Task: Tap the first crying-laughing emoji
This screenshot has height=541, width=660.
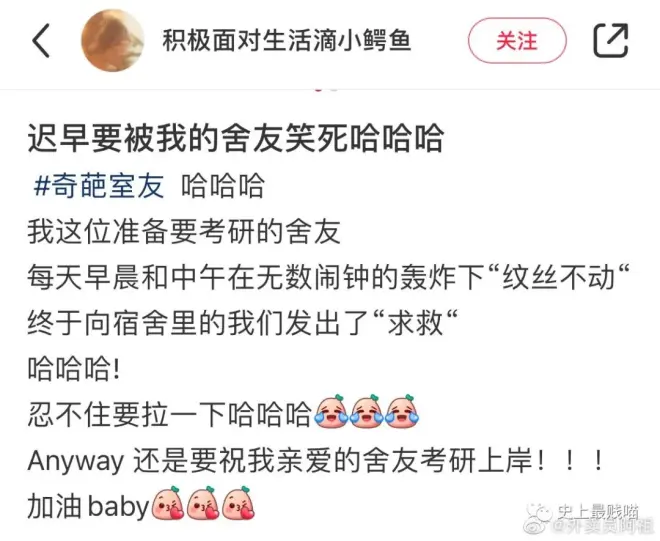Action: tap(331, 412)
